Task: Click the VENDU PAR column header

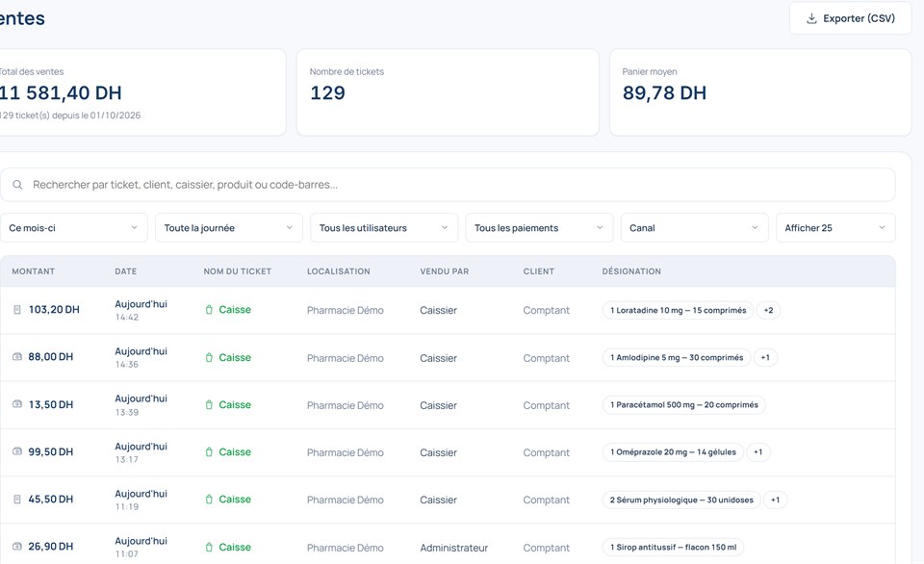Action: click(x=445, y=271)
